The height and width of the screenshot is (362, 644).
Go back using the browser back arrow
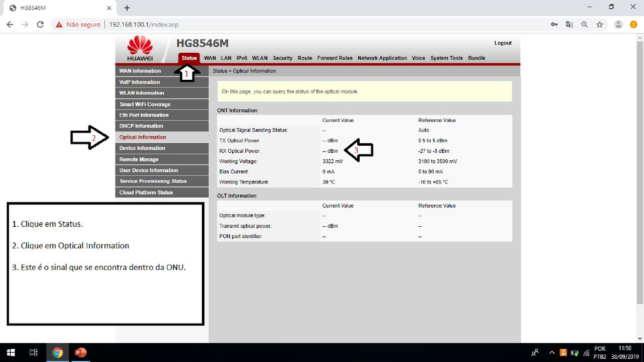(10, 25)
